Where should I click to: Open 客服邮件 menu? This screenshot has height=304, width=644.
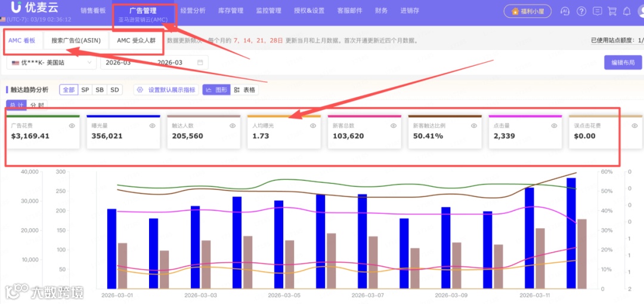coord(349,11)
